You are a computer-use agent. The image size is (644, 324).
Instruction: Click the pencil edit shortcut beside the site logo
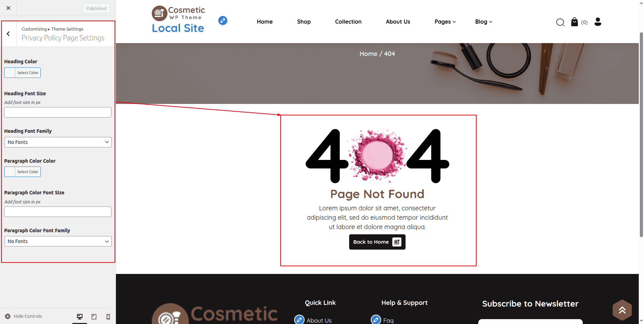[x=223, y=21]
